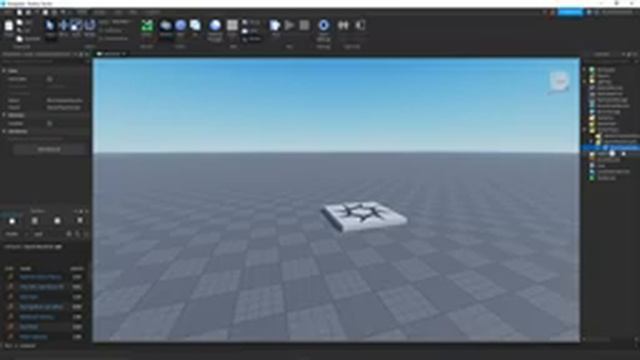Click the plus insert icon on Teams row

612,153
